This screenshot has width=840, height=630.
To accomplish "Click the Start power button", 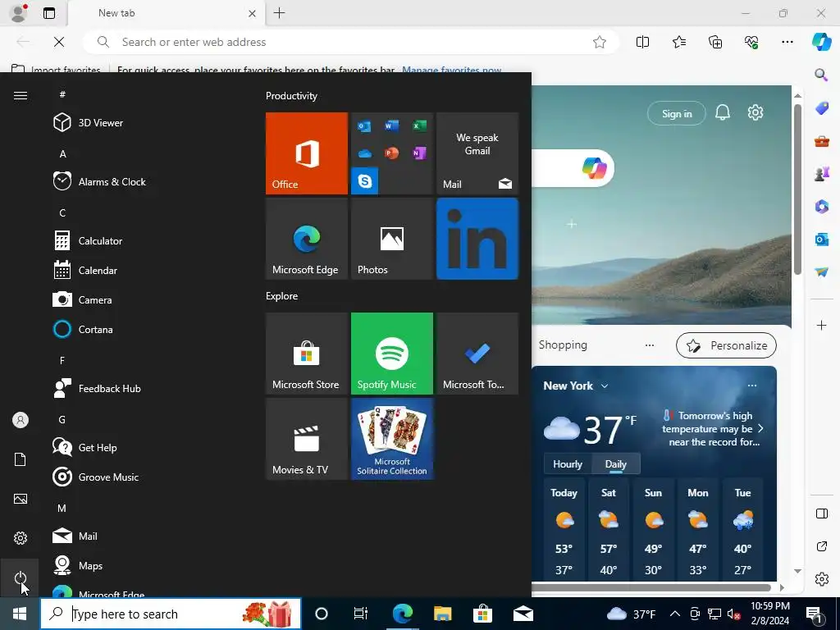I will coord(21,577).
